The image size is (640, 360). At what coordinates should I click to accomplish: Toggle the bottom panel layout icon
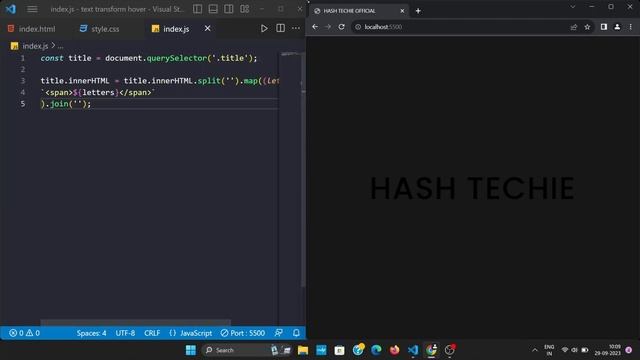(x=213, y=9)
